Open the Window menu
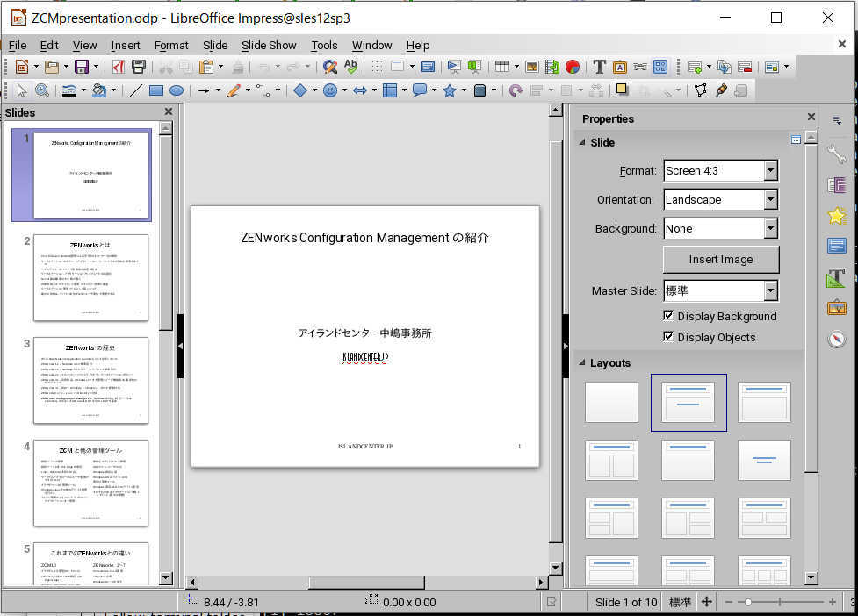The height and width of the screenshot is (616, 858). coord(371,46)
